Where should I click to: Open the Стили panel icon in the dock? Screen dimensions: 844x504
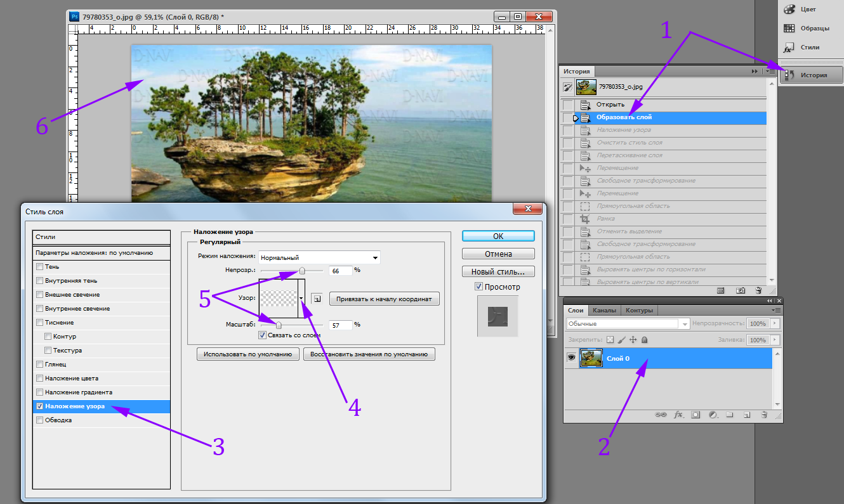pos(789,48)
